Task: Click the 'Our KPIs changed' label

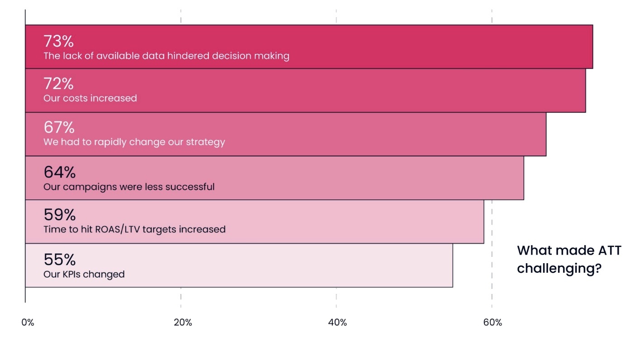Action: pyautogui.click(x=84, y=274)
